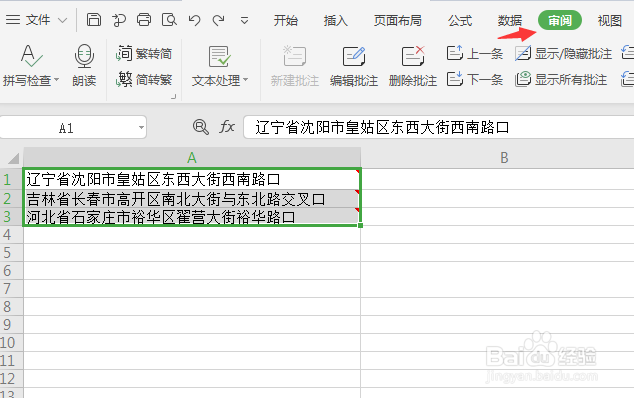The image size is (634, 398).
Task: Switch to the 开始 tab
Action: coord(285,20)
